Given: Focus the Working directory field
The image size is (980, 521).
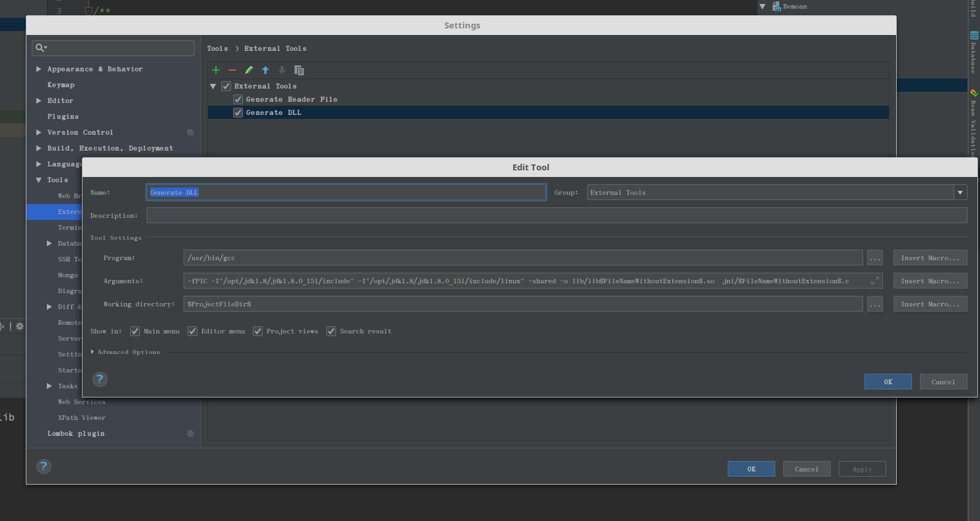Looking at the screenshot, I should (523, 304).
